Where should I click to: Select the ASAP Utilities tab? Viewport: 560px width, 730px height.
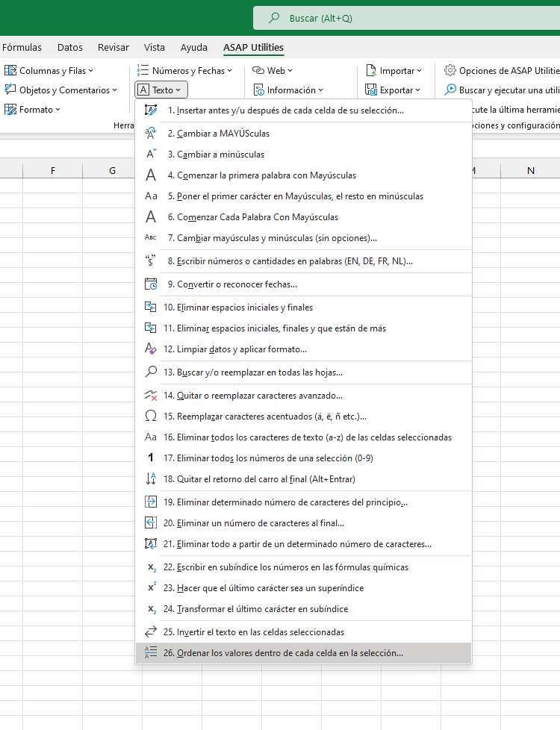point(253,48)
